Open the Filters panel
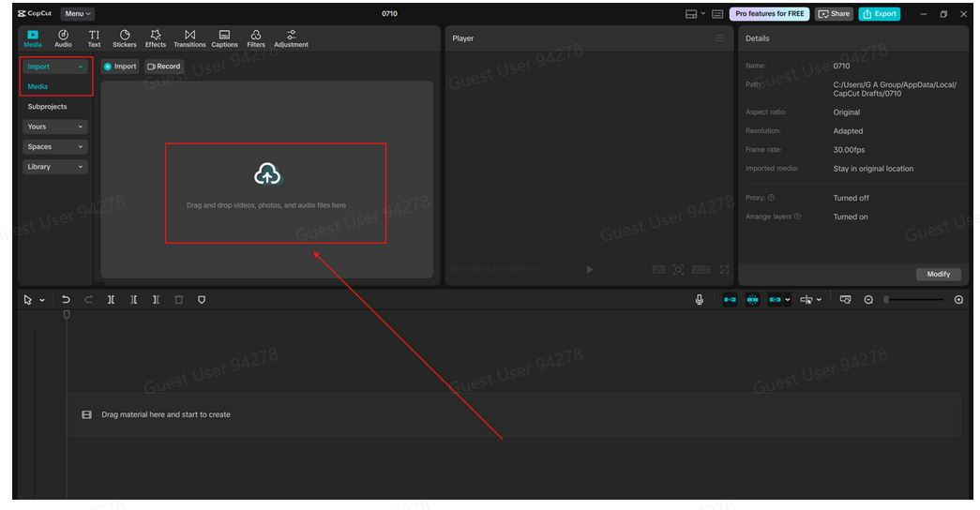Image resolution: width=980 pixels, height=510 pixels. (x=256, y=38)
